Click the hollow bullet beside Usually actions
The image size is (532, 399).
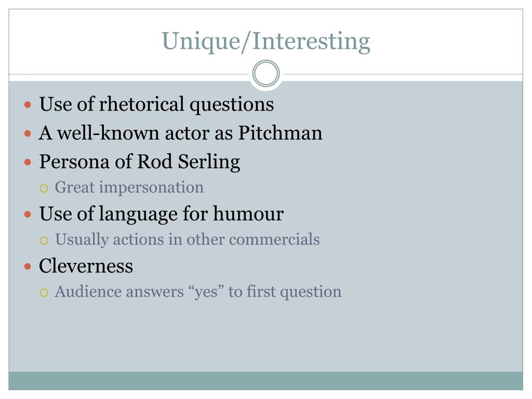click(x=44, y=241)
